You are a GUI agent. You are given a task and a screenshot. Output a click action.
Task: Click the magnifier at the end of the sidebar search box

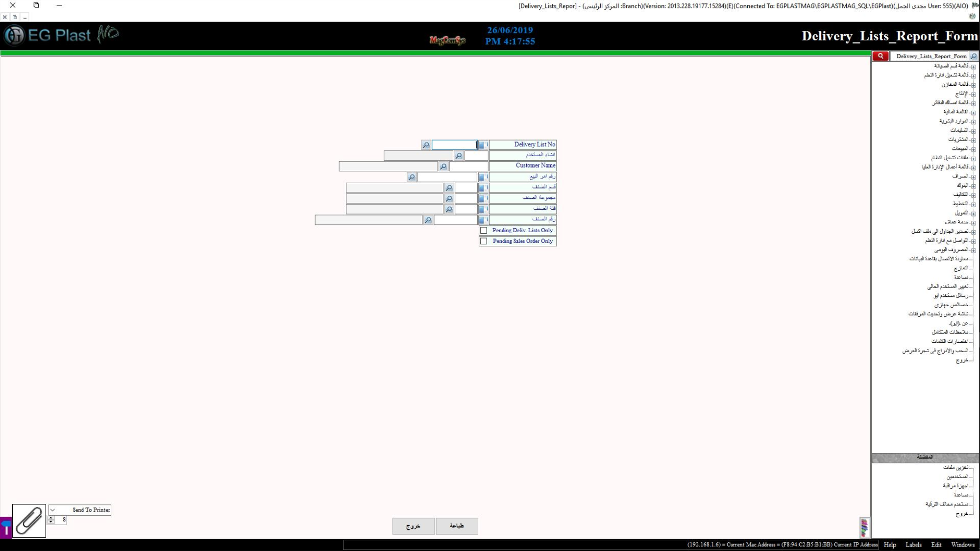coord(974,56)
